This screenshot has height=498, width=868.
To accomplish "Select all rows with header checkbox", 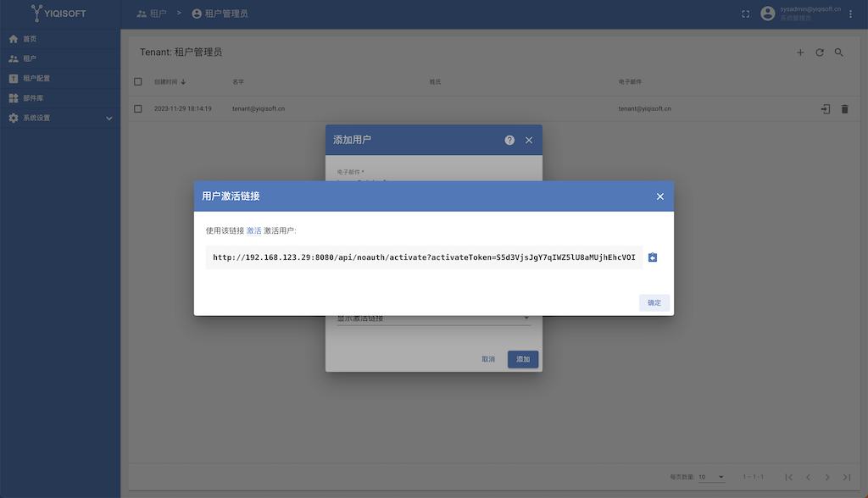I will [x=138, y=81].
